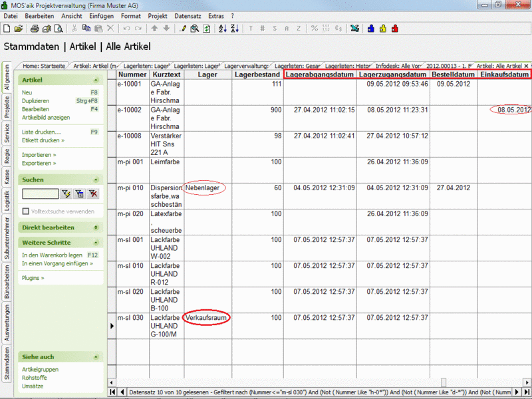Select the Logistik vertical side tab
Viewport: 532px width, 399px height.
pyautogui.click(x=7, y=200)
